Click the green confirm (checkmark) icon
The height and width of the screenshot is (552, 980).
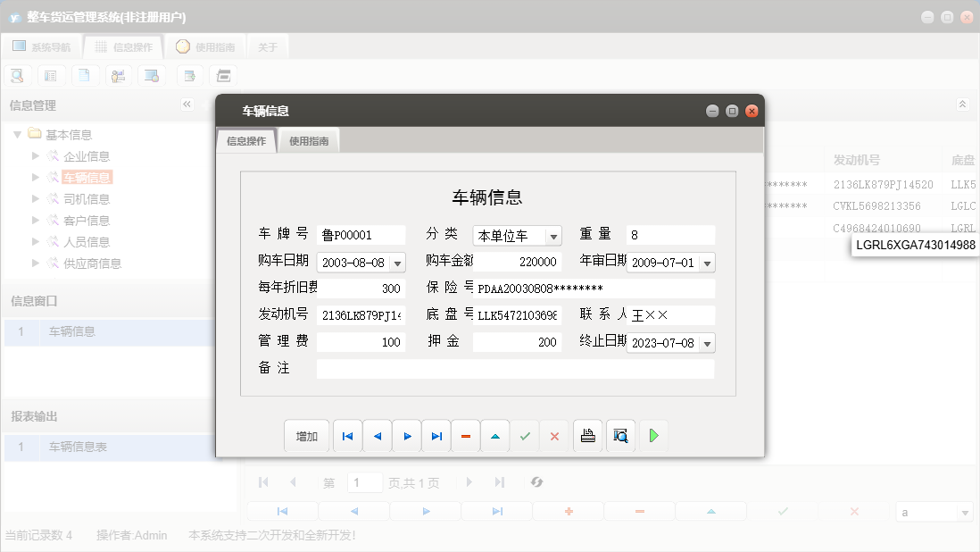(x=524, y=435)
